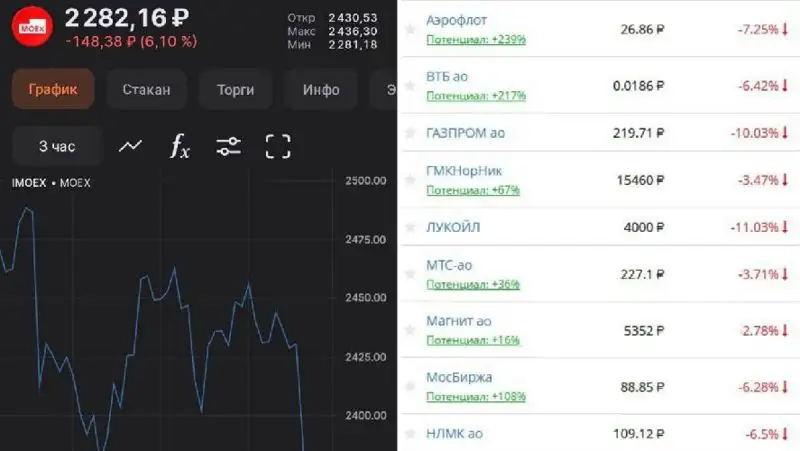Image resolution: width=800 pixels, height=451 pixels.
Task: Open the 3 час timeframe selector
Action: tap(57, 146)
